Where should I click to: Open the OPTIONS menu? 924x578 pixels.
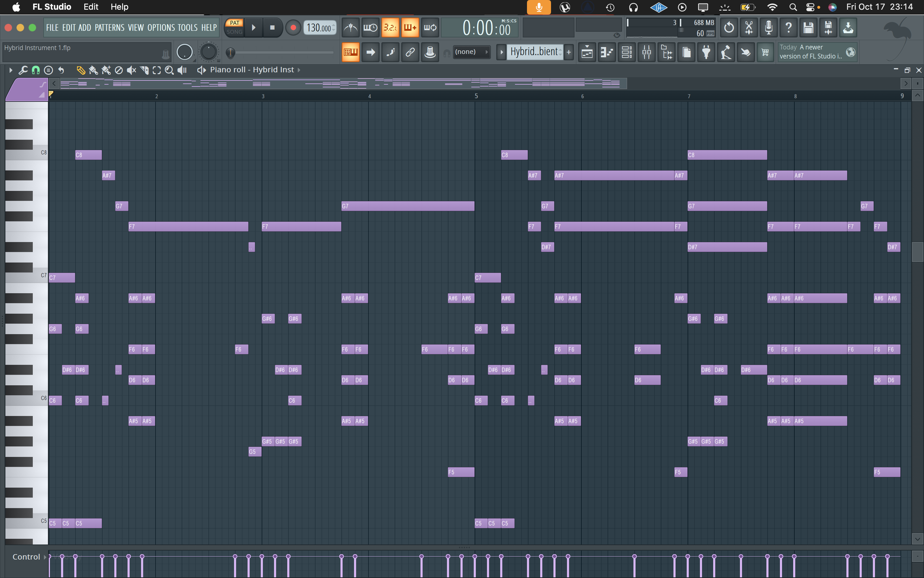160,27
